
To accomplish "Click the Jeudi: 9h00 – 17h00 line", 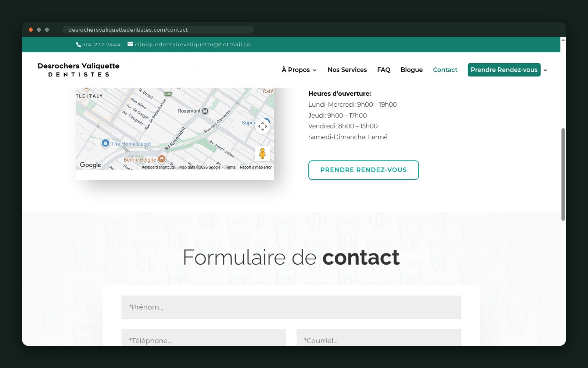I will pos(337,116).
